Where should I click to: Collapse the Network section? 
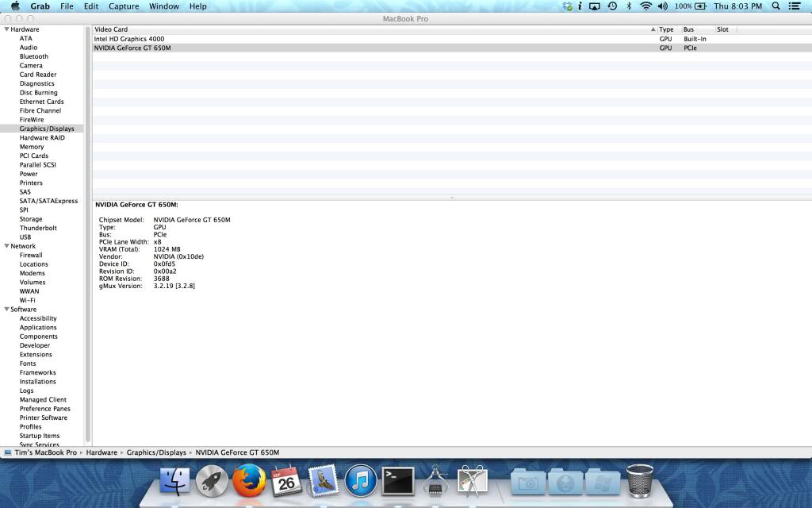click(6, 246)
